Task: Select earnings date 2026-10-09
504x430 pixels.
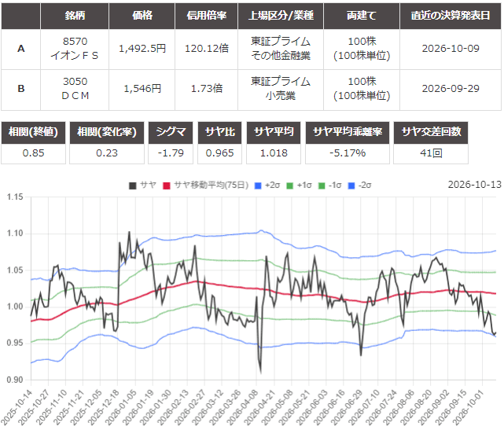Action: (x=451, y=49)
